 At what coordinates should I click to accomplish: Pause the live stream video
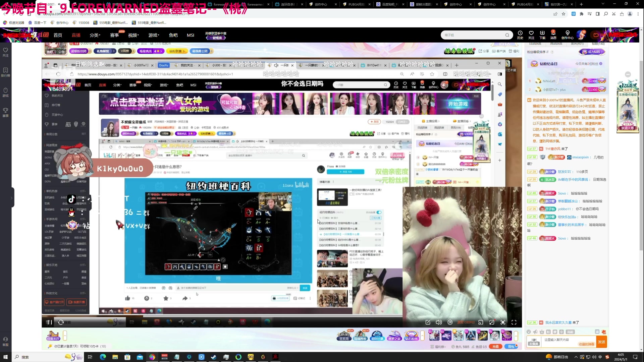[49, 322]
